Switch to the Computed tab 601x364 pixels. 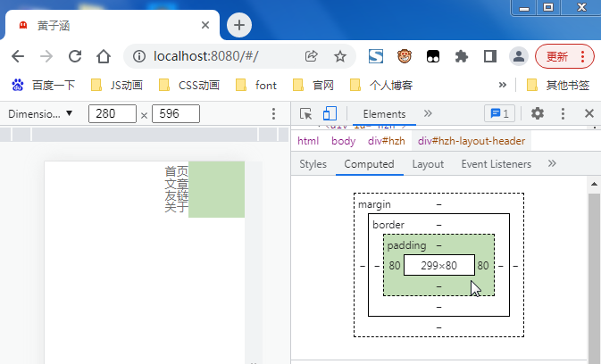click(x=369, y=164)
